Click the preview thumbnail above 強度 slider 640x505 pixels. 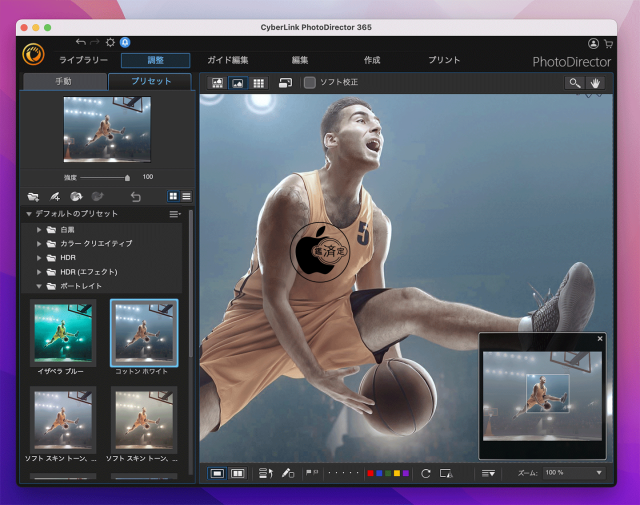107,129
